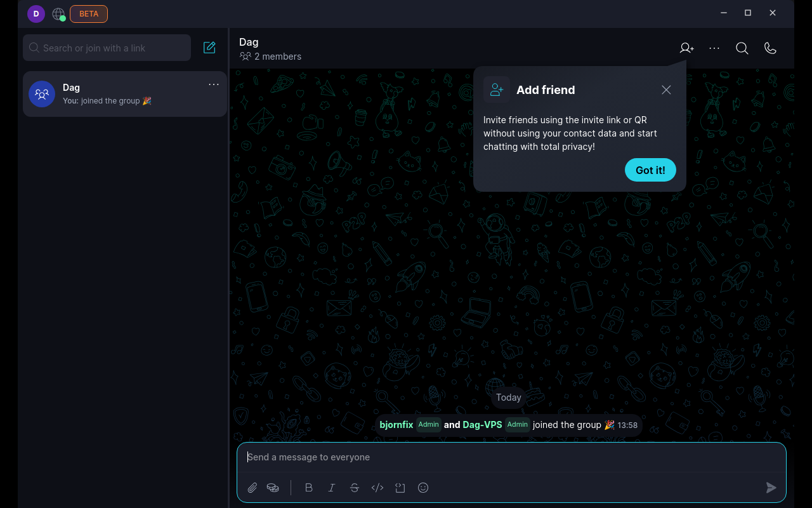
Task: Open the emoji picker
Action: tap(423, 488)
